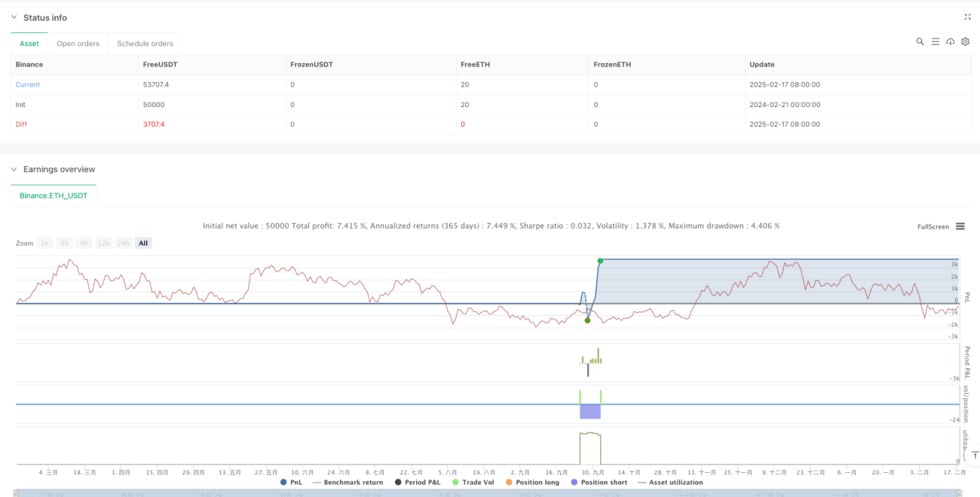Screen dimensions: 980x497
Task: Open the chart hamburger menu beside FullScreen
Action: click(x=960, y=226)
